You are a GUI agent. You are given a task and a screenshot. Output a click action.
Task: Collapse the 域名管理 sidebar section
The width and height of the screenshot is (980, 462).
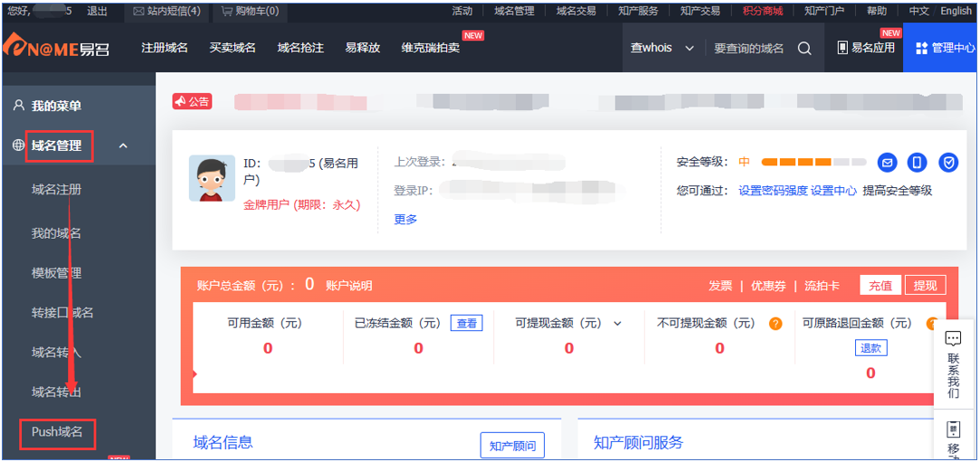coord(123,146)
